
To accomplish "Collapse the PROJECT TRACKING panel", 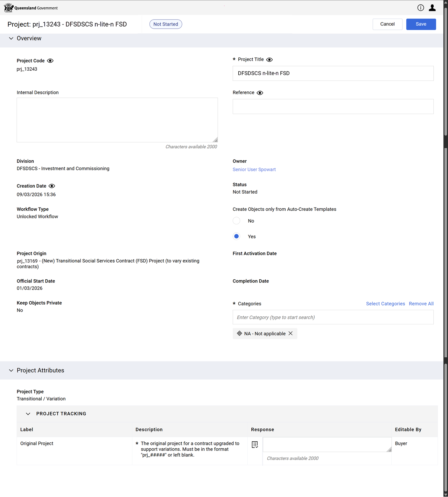I will click(28, 414).
